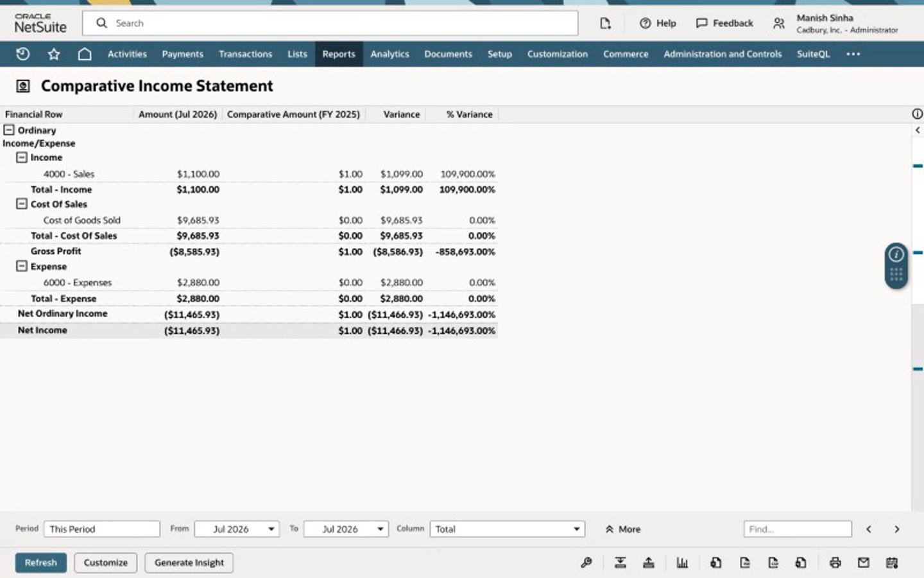
Task: Click the Net Income row label
Action: click(x=42, y=330)
